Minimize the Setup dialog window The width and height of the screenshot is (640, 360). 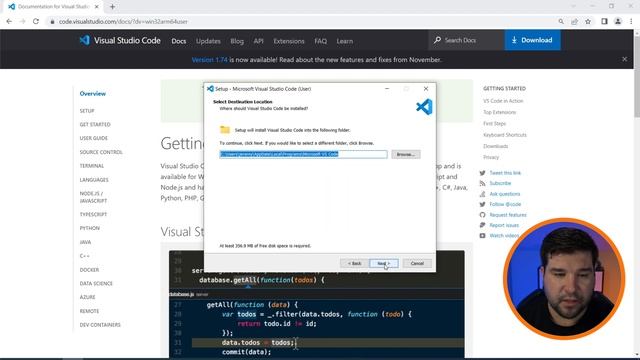(387, 89)
